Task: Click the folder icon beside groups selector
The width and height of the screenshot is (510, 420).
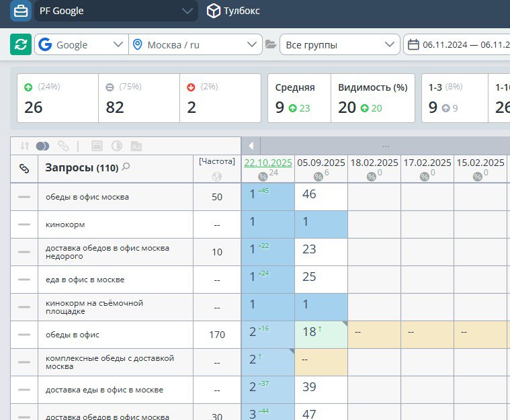Action: click(x=271, y=45)
